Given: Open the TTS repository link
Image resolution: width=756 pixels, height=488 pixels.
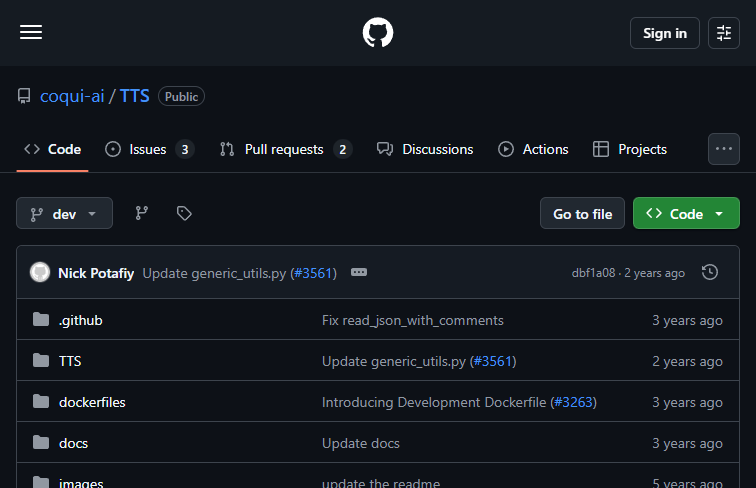Looking at the screenshot, I should click(135, 96).
